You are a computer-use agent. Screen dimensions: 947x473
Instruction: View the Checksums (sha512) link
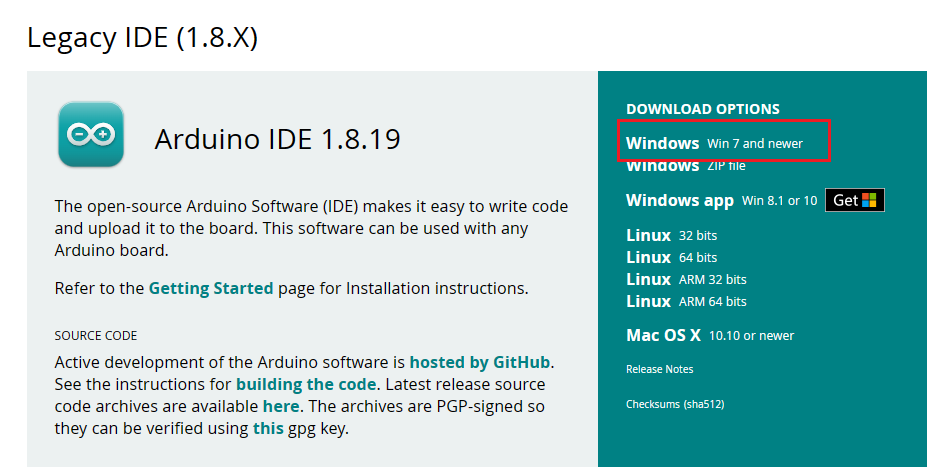coord(674,404)
